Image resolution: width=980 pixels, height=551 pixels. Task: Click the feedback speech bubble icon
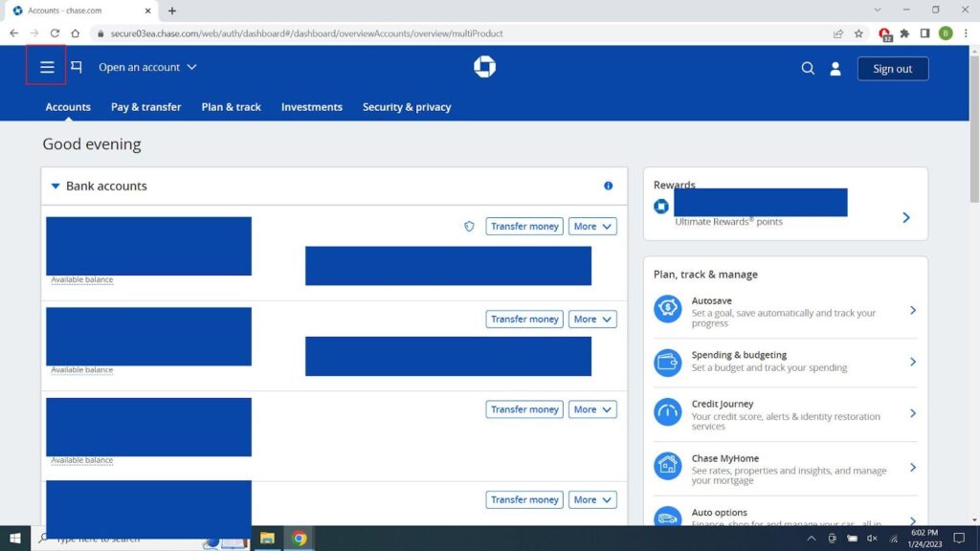[77, 66]
